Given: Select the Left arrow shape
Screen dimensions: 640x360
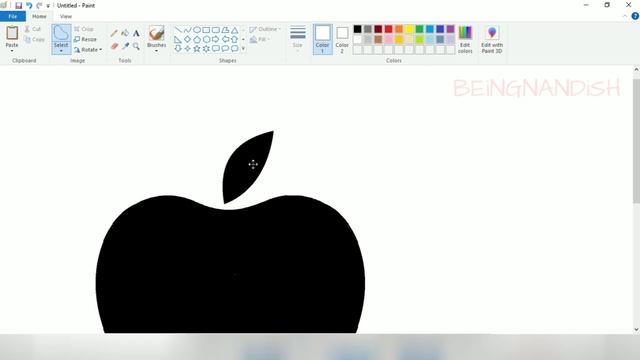Looking at the screenshot, I should (x=225, y=40).
